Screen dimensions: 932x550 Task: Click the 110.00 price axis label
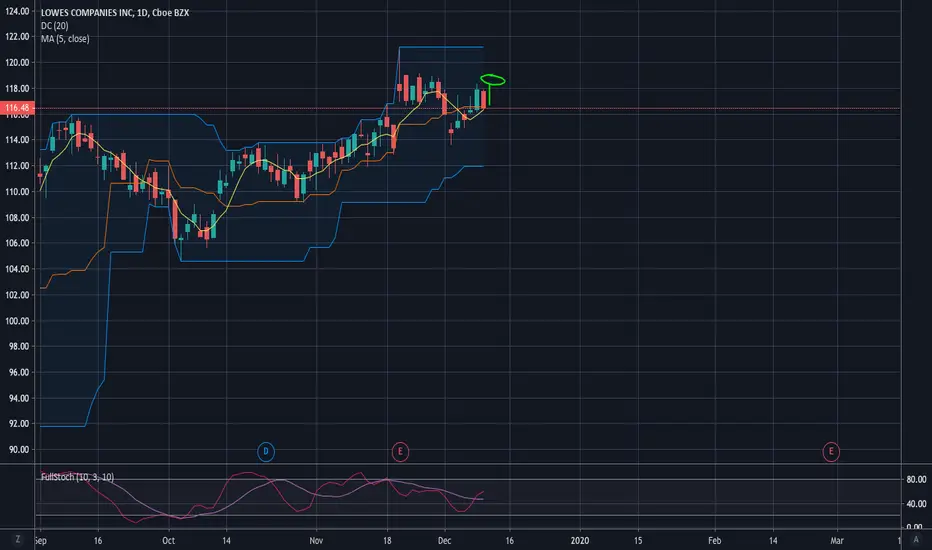click(17, 191)
